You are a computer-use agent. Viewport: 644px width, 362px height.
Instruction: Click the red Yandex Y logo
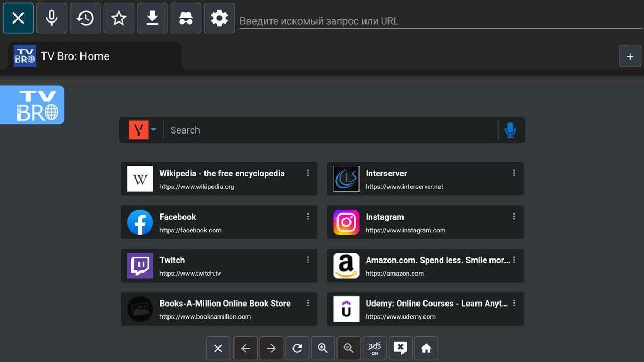tap(138, 130)
